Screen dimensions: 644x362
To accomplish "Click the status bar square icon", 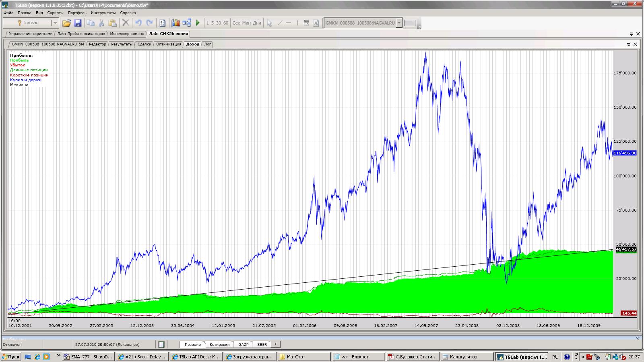I will point(161,344).
